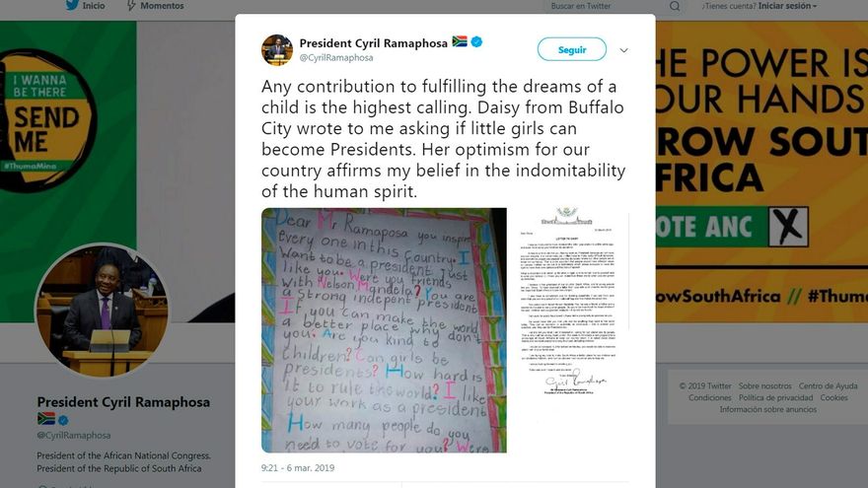Click verified badge under profile name
868x488 pixels.
pos(63,420)
